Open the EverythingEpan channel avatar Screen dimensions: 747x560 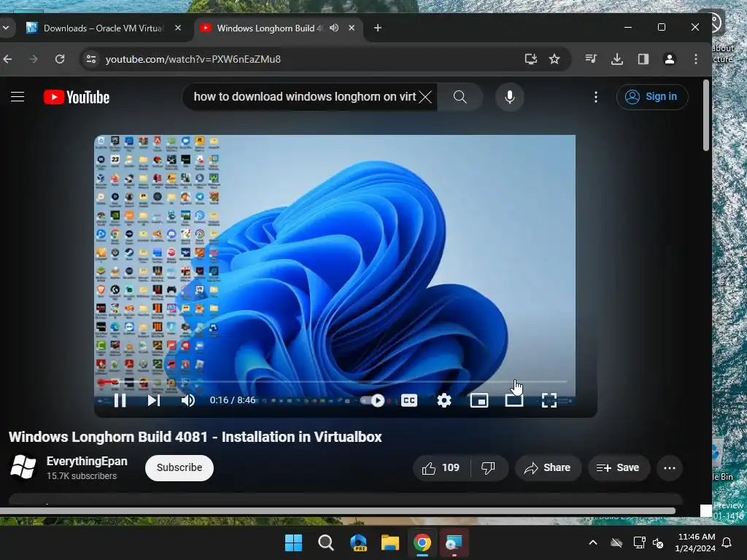[x=23, y=467]
